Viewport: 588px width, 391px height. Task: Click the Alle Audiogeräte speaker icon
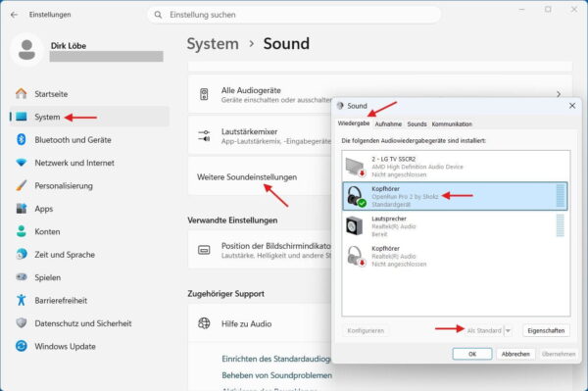coord(204,94)
